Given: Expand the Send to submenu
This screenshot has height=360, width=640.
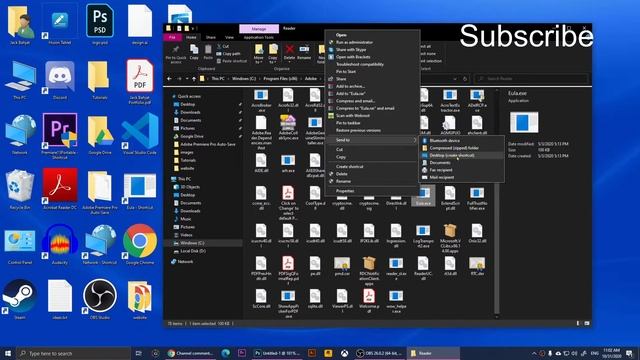Looking at the screenshot, I should coord(372,140).
